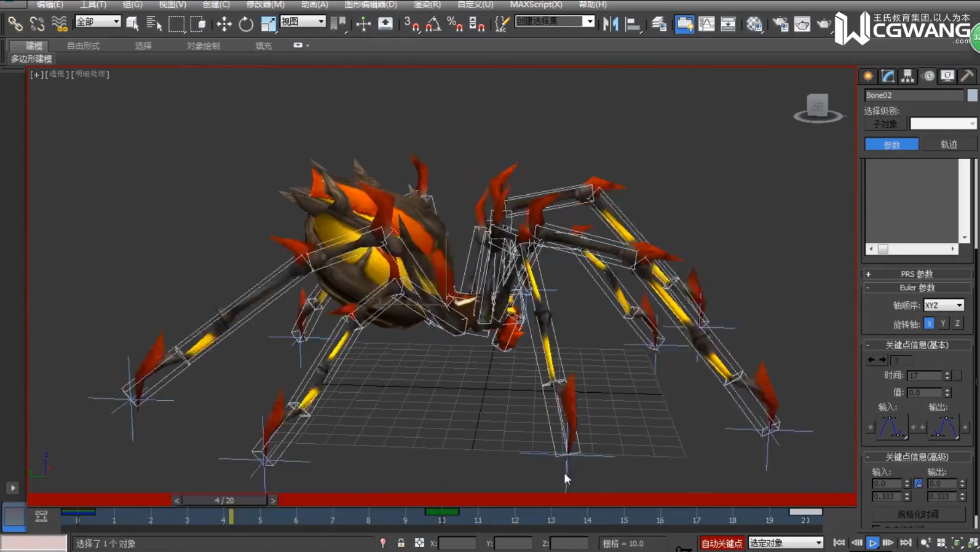Toggle the 自动关键点 auto key button
Image resolution: width=980 pixels, height=552 pixels.
click(x=722, y=543)
